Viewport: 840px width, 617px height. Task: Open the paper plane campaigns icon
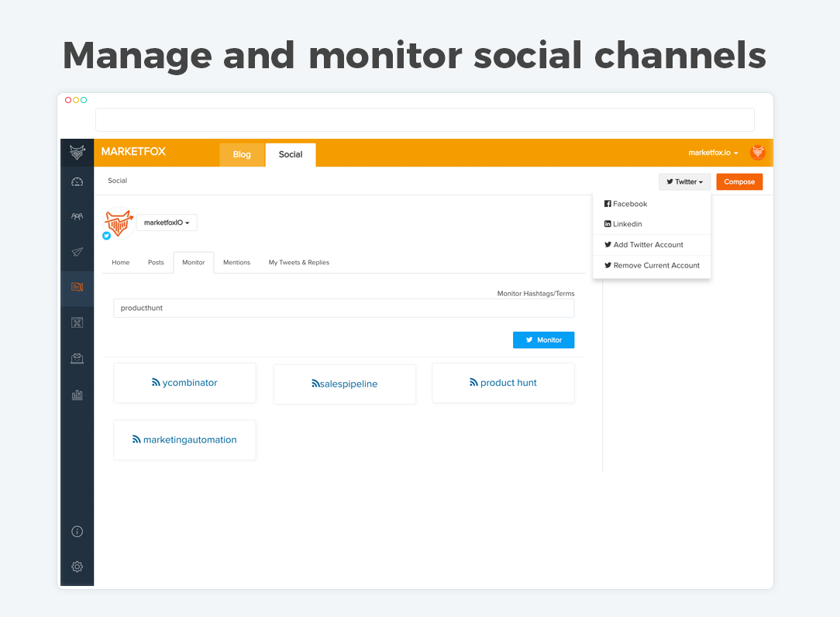tap(77, 252)
